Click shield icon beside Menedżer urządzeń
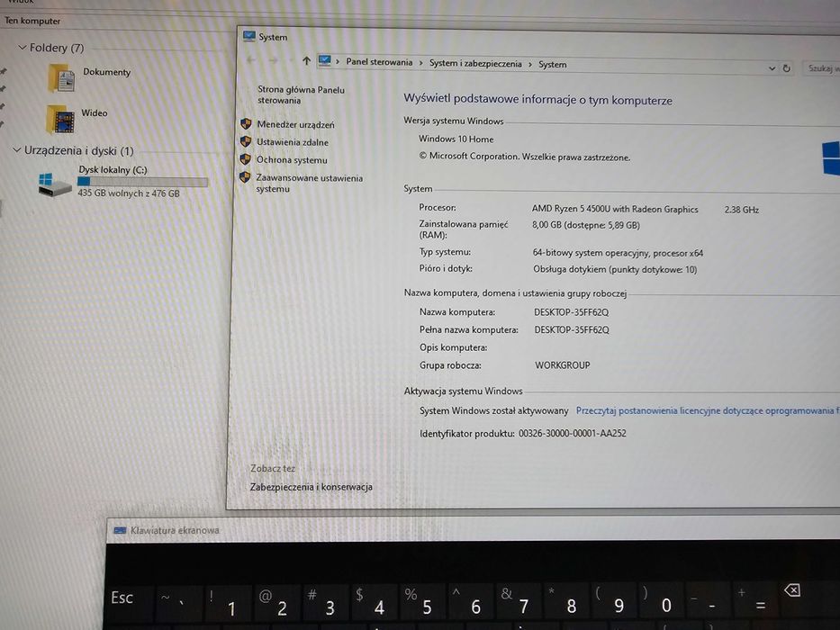 [246, 124]
